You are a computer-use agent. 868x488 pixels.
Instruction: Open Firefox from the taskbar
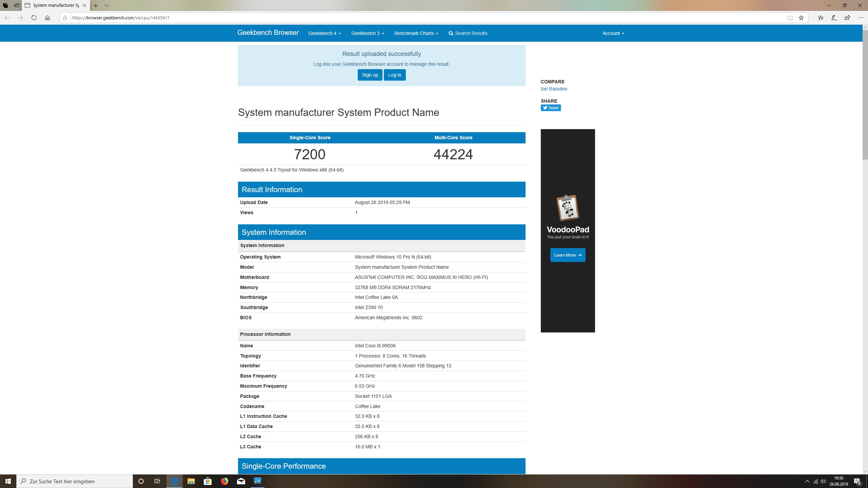click(224, 481)
